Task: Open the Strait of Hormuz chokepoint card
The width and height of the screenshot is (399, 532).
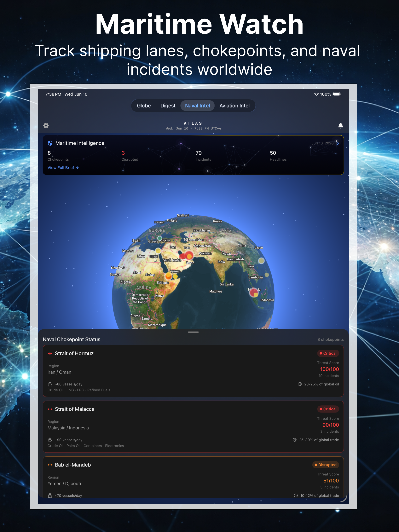Action: [193, 371]
